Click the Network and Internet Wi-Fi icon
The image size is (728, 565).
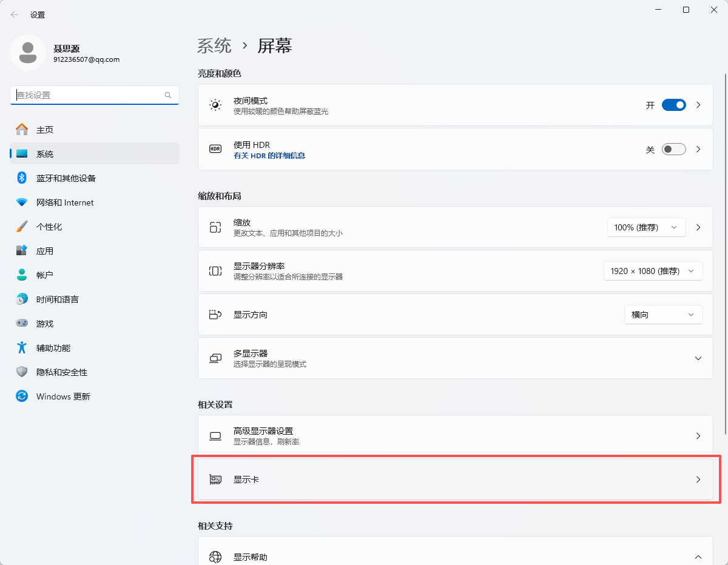click(x=22, y=202)
